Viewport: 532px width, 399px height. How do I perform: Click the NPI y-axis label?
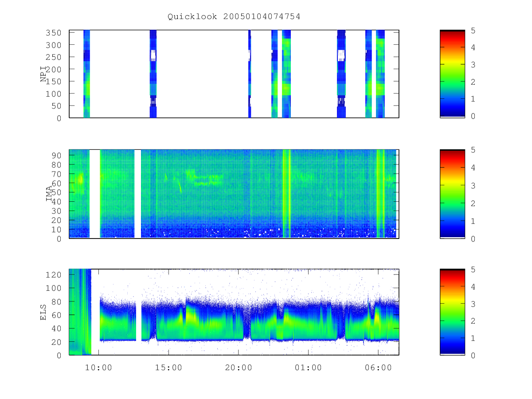[x=44, y=74]
